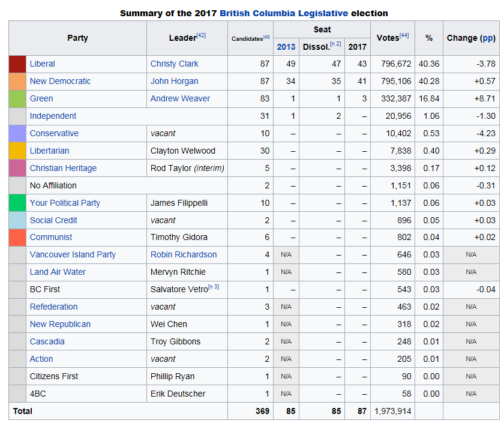Click the No Affiliation row label

(53, 185)
